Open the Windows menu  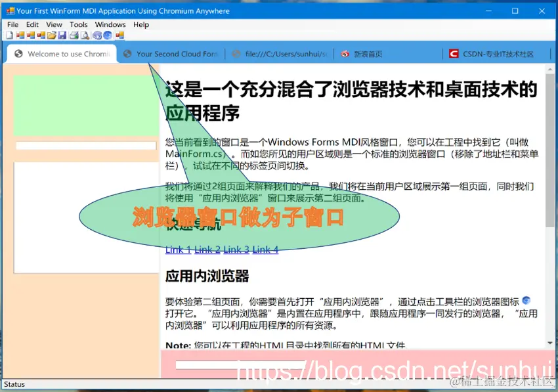click(110, 24)
